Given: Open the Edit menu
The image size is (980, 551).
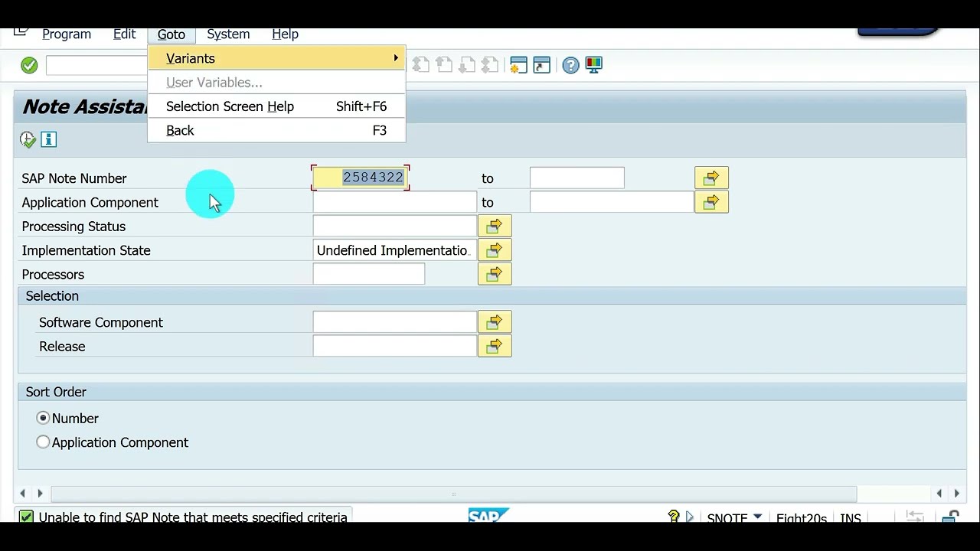Looking at the screenshot, I should click(124, 34).
